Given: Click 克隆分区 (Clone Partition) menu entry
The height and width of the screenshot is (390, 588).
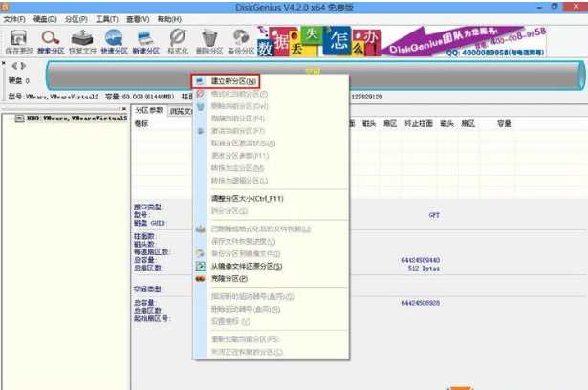Looking at the screenshot, I should pyautogui.click(x=228, y=279).
